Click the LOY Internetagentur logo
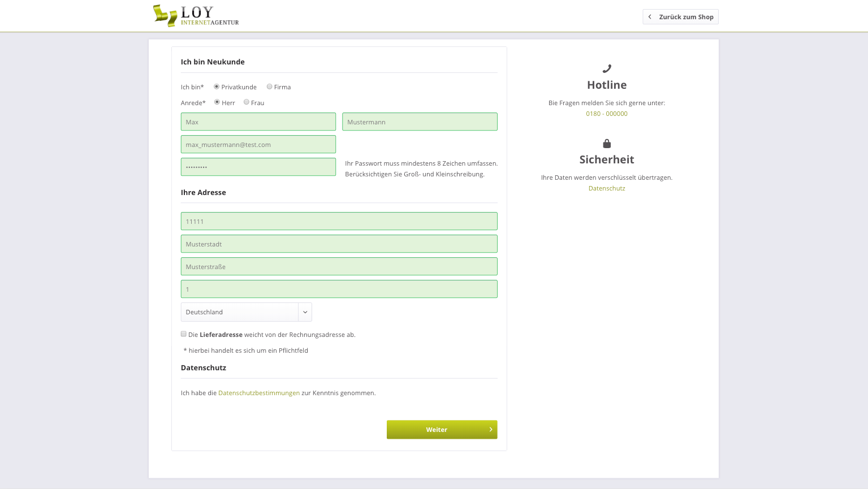 point(196,16)
